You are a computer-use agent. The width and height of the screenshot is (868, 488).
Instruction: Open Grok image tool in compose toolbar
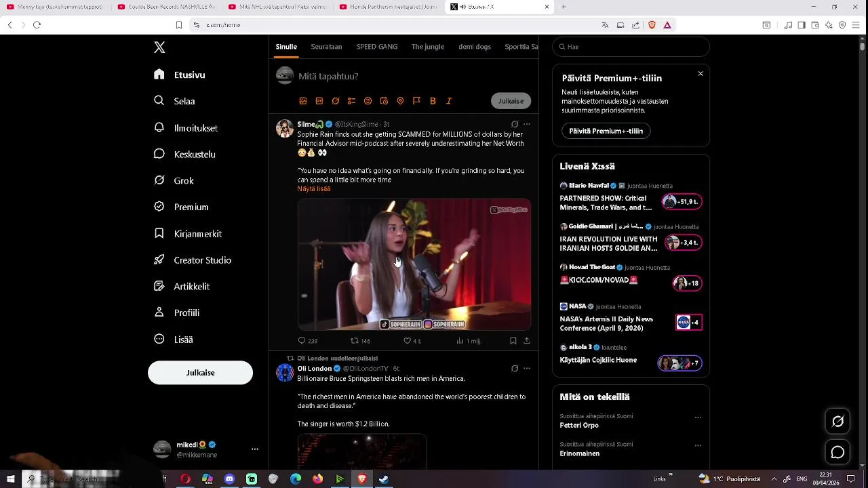[336, 101]
